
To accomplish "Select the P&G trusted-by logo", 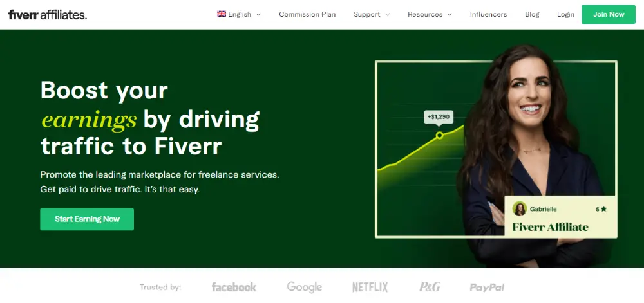I will point(430,287).
